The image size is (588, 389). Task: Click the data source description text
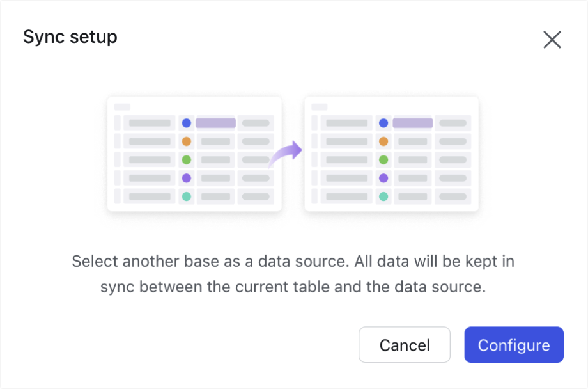coord(294,274)
